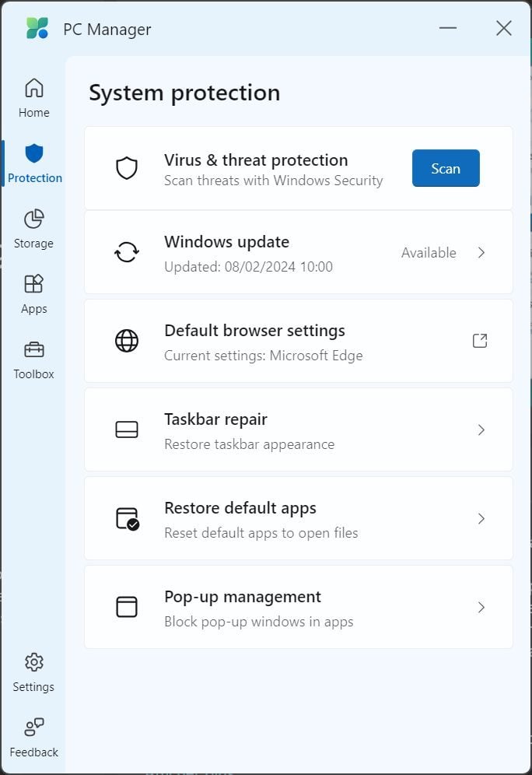Image resolution: width=532 pixels, height=775 pixels.
Task: Open the Pop-up management entry
Action: coord(299,607)
